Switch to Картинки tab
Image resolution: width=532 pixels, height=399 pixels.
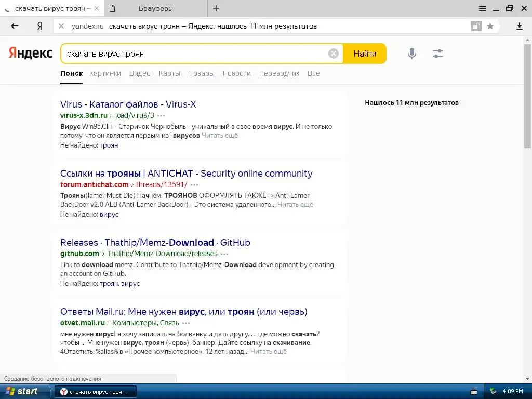(x=105, y=73)
